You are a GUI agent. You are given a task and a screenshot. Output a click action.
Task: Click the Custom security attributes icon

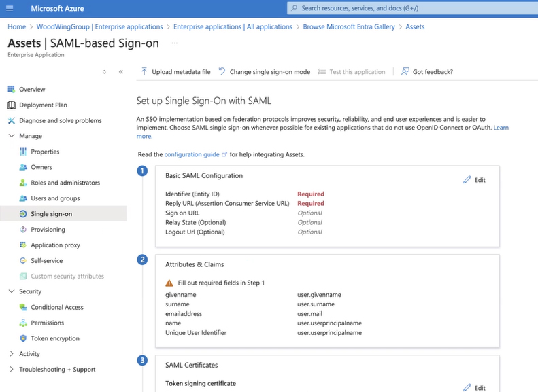23,277
